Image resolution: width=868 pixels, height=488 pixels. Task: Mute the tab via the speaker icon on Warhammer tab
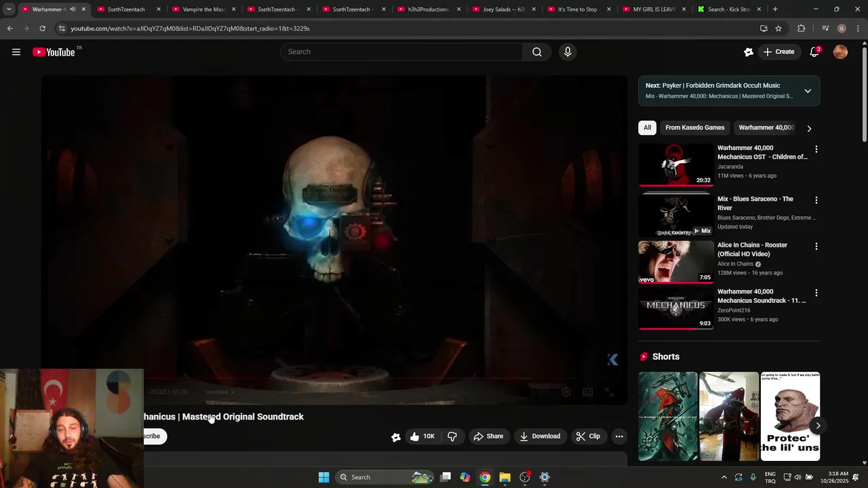point(73,9)
